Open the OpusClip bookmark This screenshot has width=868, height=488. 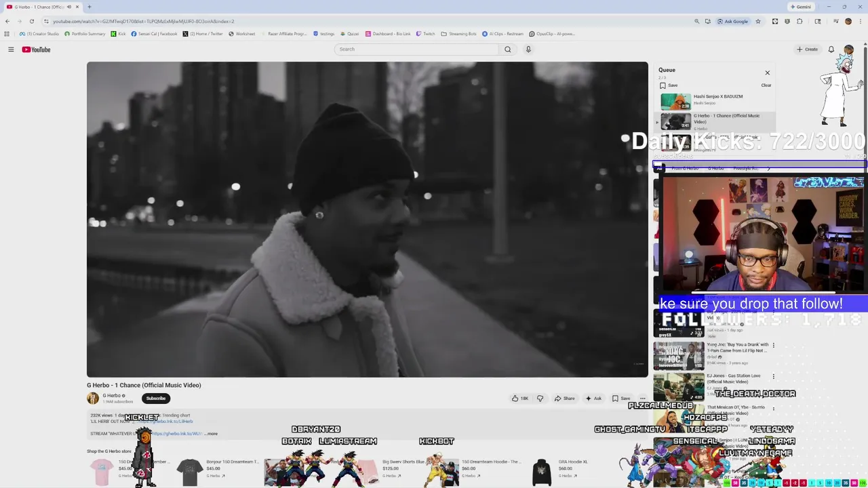[551, 34]
